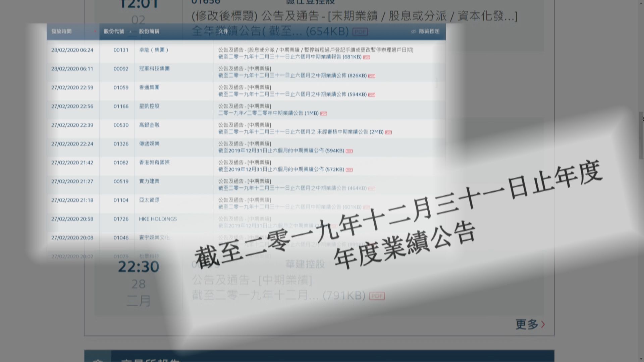The width and height of the screenshot is (644, 362).
Task: Open the PDF icon for 卓能（集團）interim report
Action: tap(366, 57)
